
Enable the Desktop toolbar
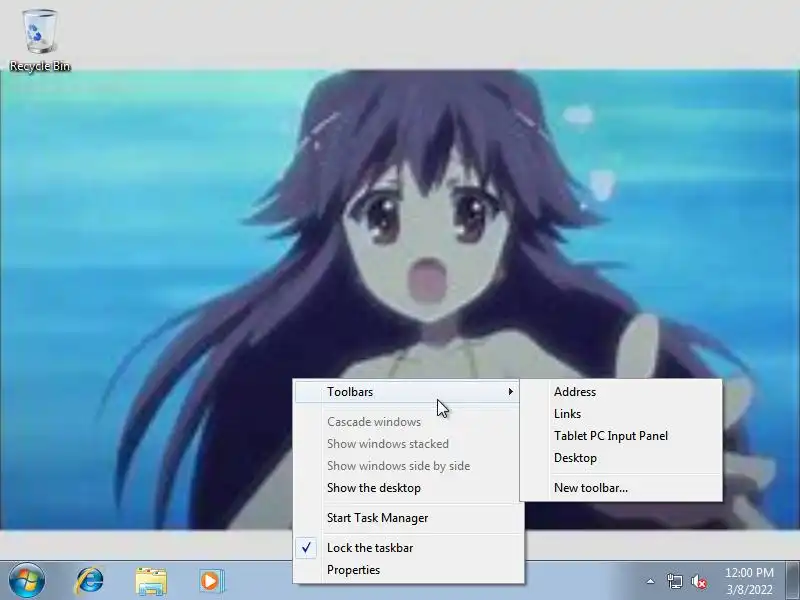click(x=621, y=458)
